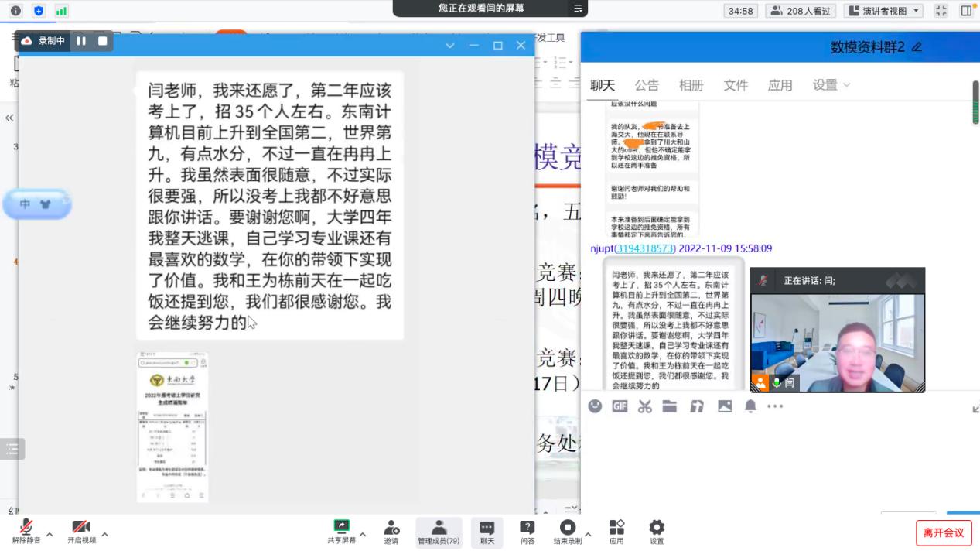Open the score sheet image thumbnail
This screenshot has height=551, width=980.
172,427
